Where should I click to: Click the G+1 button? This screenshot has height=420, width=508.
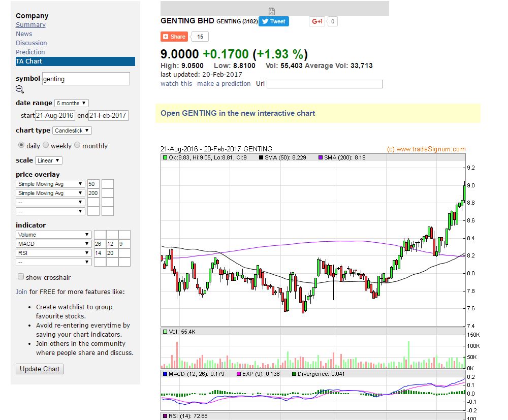(317, 21)
